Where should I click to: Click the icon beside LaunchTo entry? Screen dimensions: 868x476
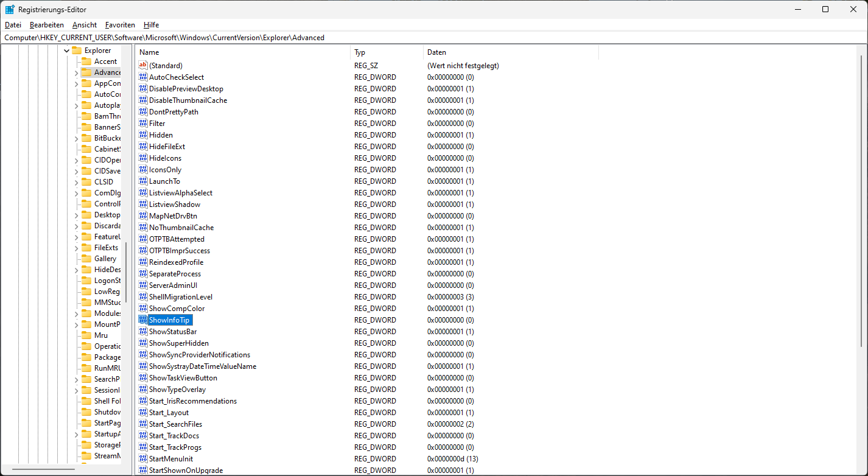click(x=143, y=181)
